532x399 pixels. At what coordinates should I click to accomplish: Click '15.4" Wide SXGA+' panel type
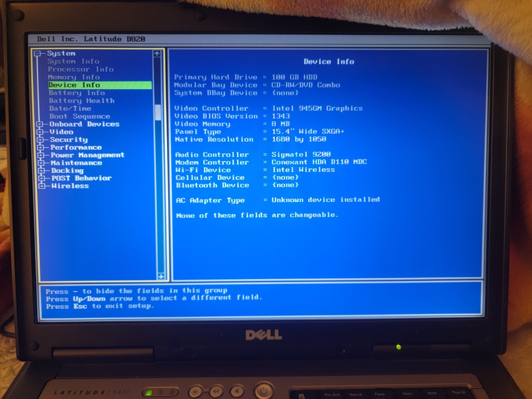pyautogui.click(x=308, y=131)
